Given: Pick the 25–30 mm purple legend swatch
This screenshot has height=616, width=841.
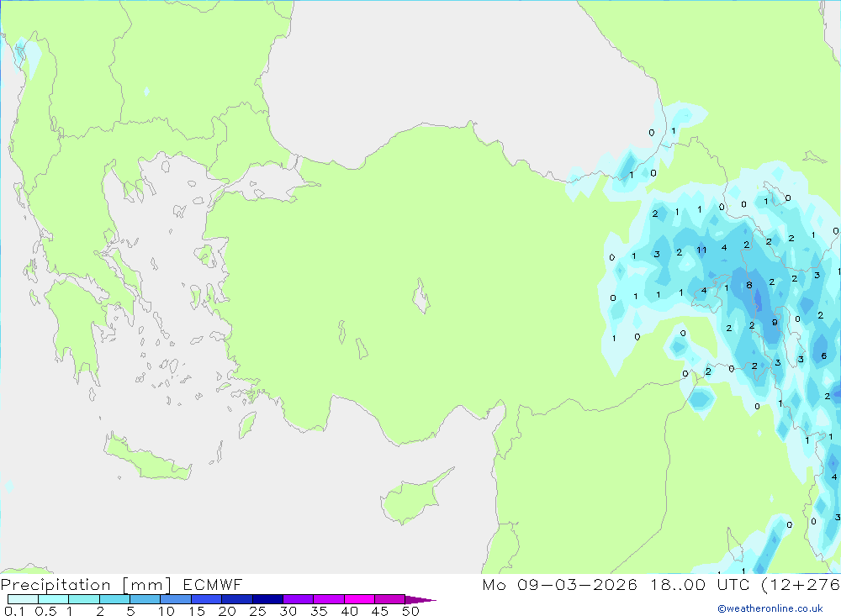Looking at the screenshot, I should (267, 599).
